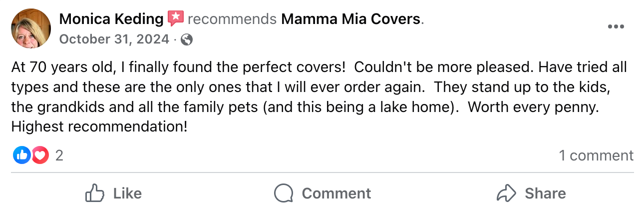Click the October 31, 2024 timestamp
This screenshot has height=213, width=644.
click(114, 39)
